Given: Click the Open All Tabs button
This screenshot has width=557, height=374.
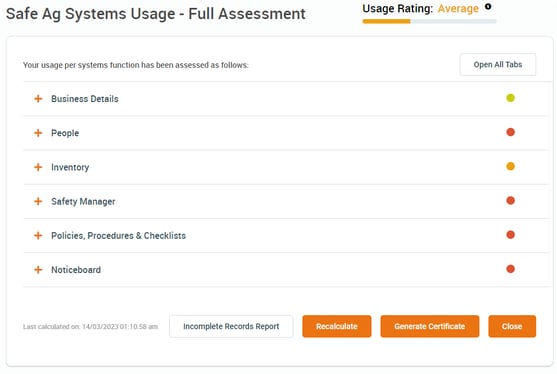Looking at the screenshot, I should 498,64.
